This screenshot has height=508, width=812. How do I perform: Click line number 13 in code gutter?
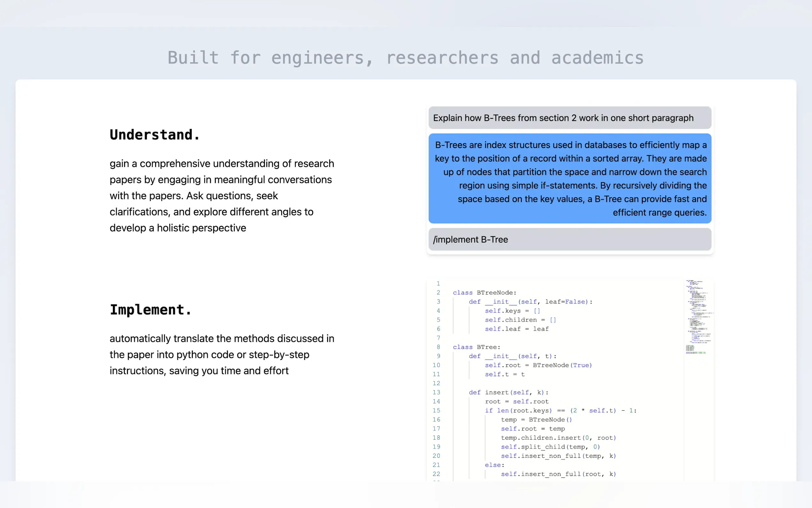436,393
